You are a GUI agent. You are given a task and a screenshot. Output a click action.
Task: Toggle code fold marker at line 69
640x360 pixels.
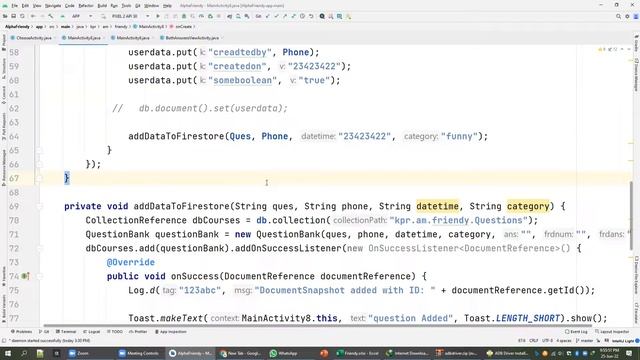click(x=40, y=207)
